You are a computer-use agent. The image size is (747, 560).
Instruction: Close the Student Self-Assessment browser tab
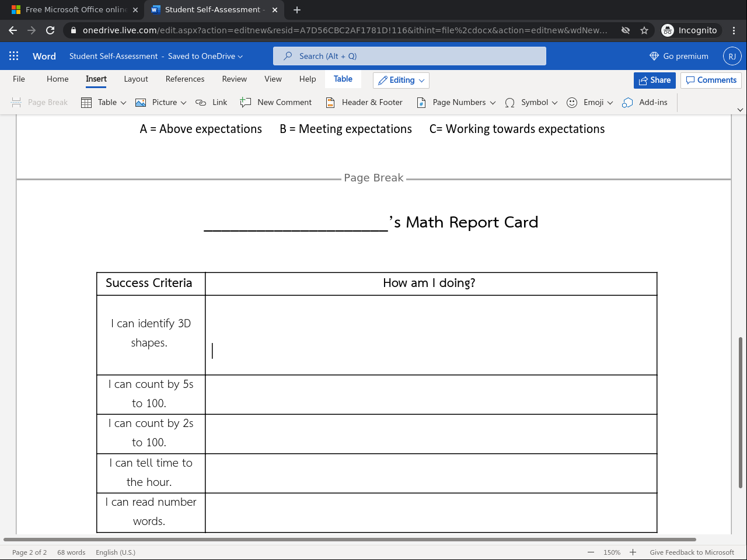(x=275, y=10)
